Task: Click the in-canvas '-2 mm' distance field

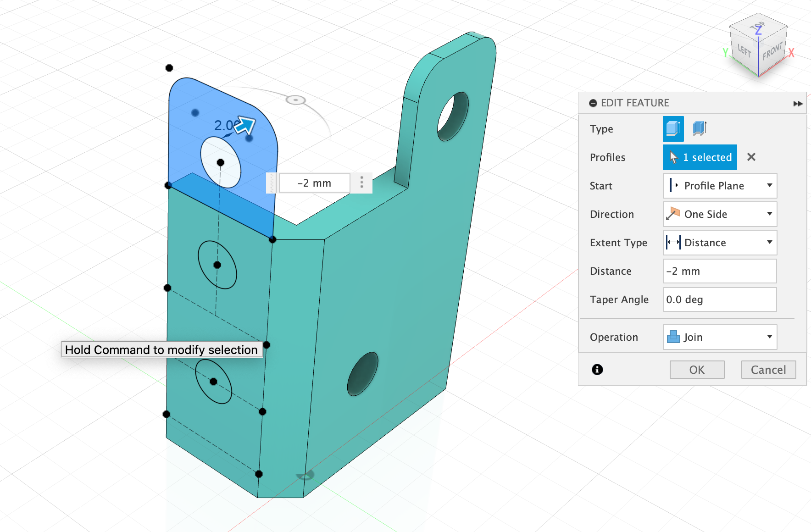Action: coord(315,183)
